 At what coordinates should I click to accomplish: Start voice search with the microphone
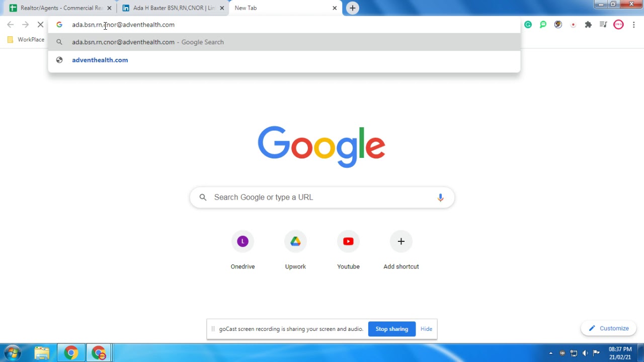(440, 198)
